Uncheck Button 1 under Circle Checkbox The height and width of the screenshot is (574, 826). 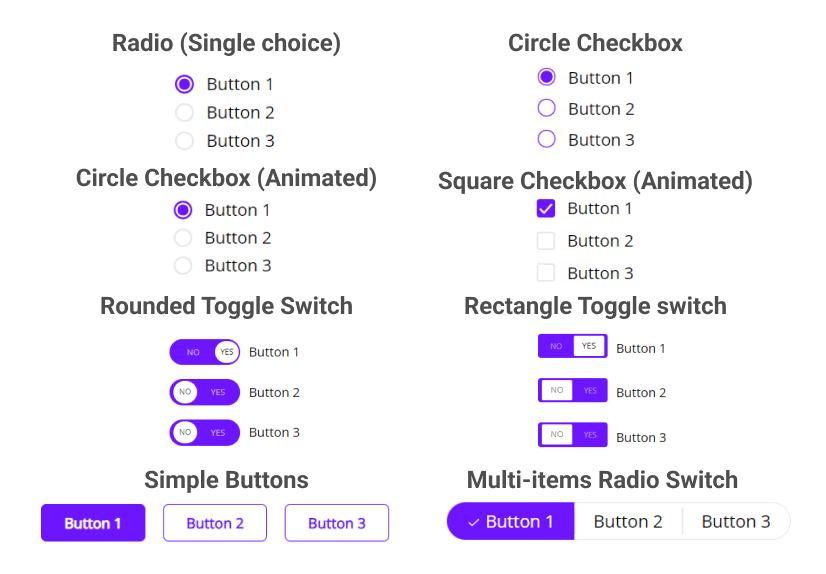546,77
